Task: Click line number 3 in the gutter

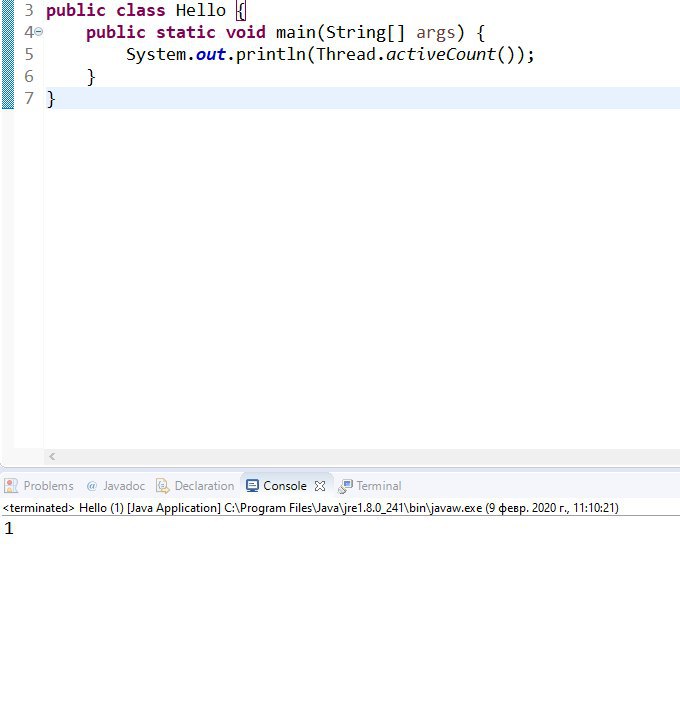Action: coord(29,10)
